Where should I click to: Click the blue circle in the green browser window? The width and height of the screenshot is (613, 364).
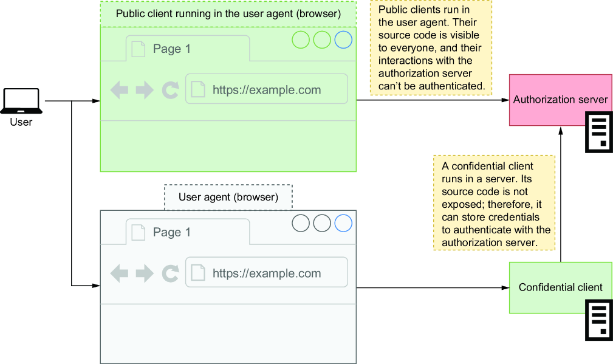(343, 40)
